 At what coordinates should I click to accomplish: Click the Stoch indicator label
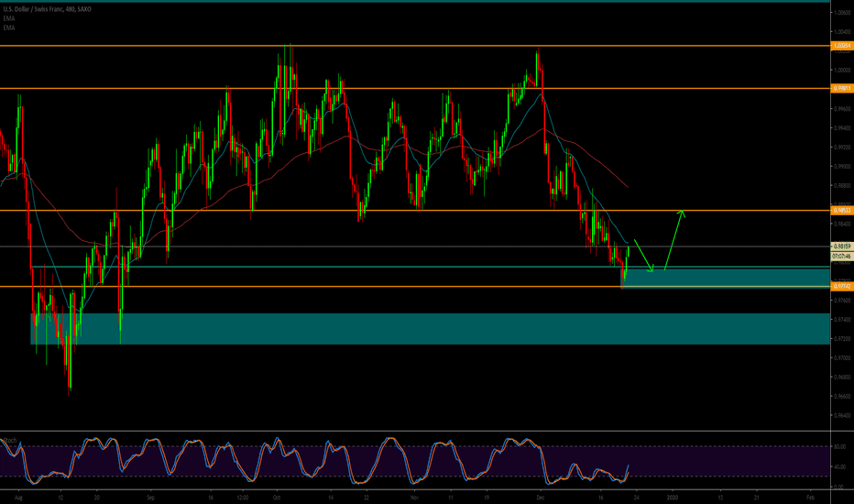[10, 440]
